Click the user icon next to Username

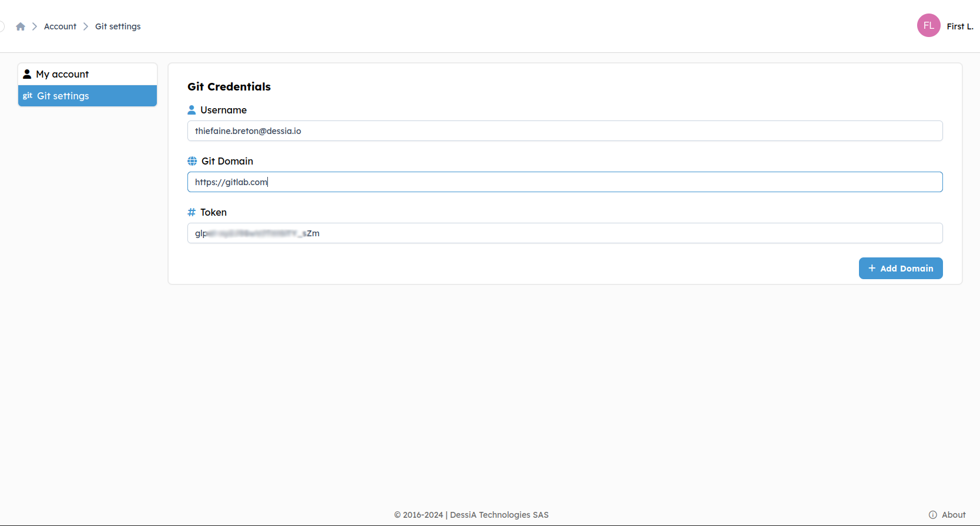[x=192, y=110]
